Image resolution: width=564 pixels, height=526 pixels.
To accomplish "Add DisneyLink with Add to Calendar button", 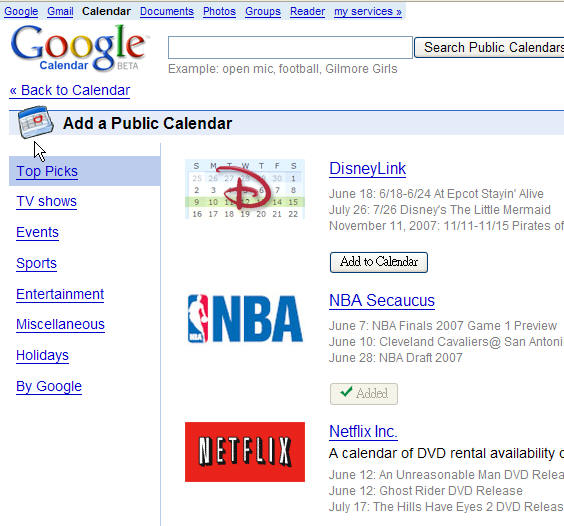I will coord(379,262).
